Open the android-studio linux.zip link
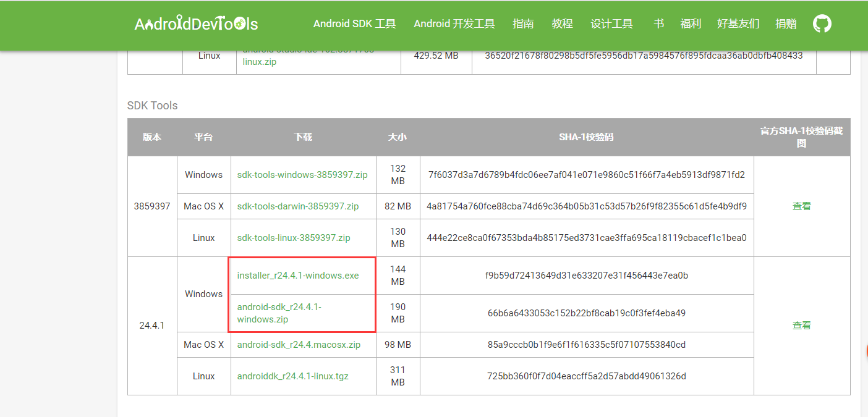The image size is (868, 417). [309, 57]
